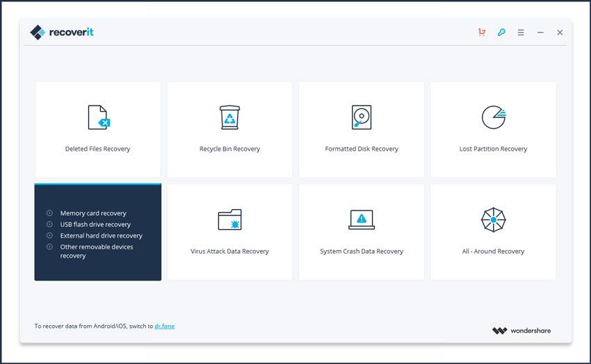Minimize the Recoverit window
The height and width of the screenshot is (364, 591).
pyautogui.click(x=540, y=33)
